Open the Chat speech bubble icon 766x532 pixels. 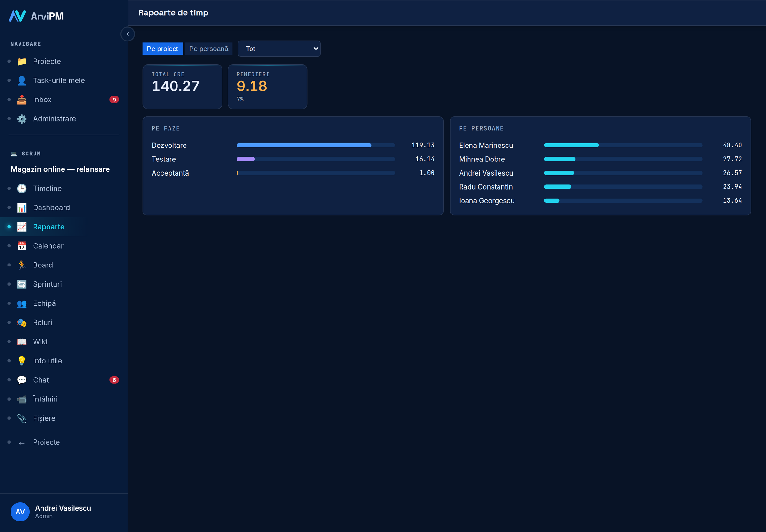22,380
